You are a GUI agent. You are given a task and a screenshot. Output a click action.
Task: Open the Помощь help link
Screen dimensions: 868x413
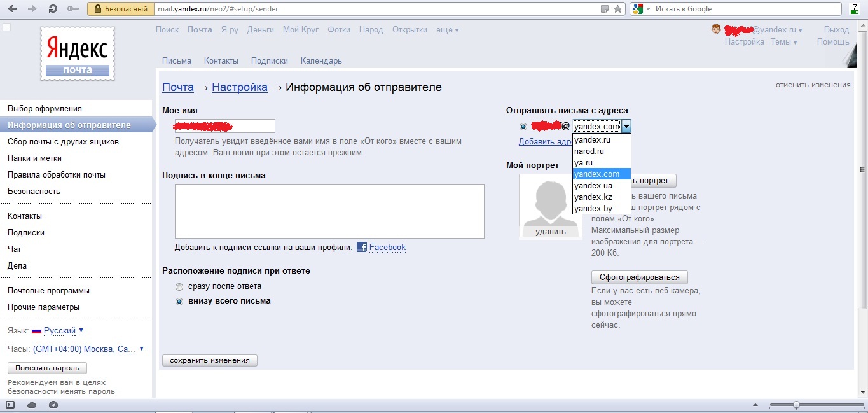pyautogui.click(x=833, y=42)
